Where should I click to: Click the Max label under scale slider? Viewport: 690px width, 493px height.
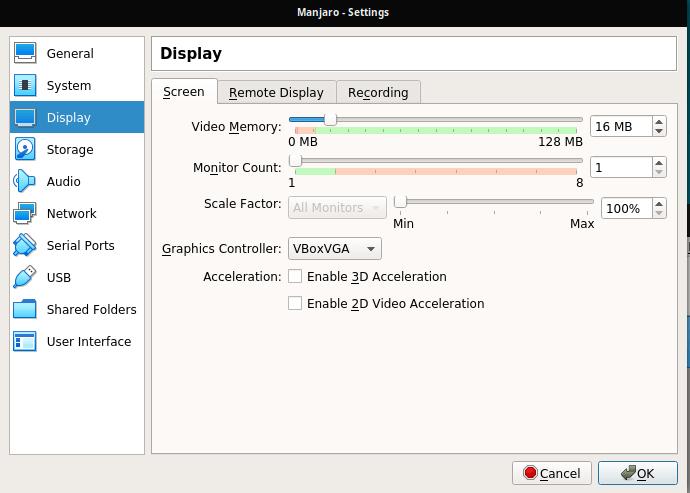[582, 224]
